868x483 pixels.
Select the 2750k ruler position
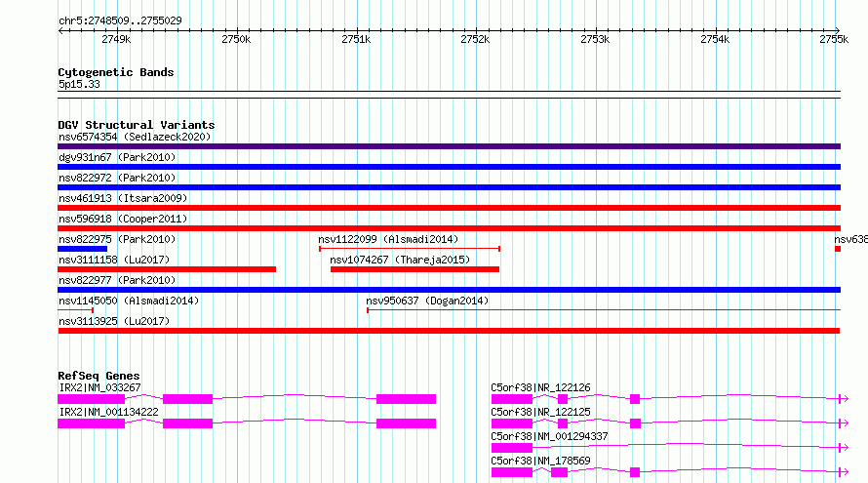(236, 39)
